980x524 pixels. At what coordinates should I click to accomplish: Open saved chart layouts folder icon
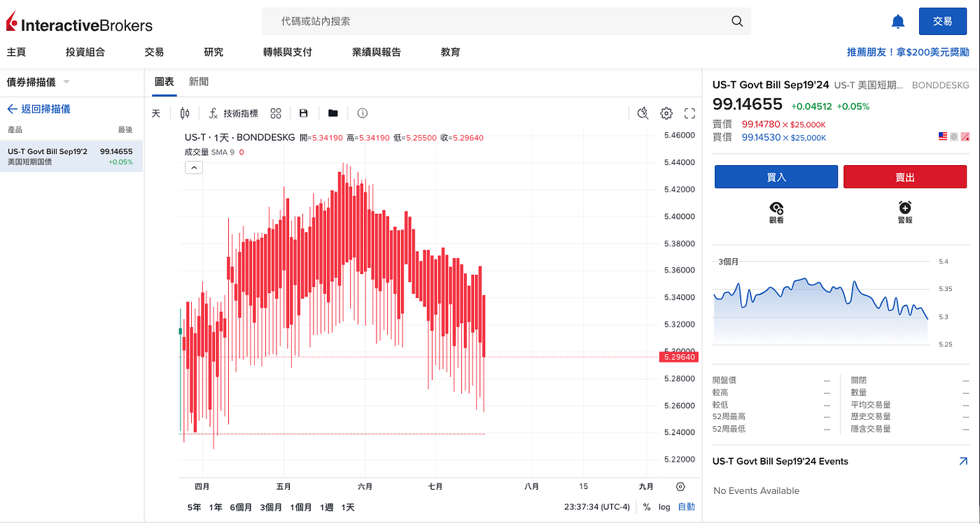coord(333,113)
